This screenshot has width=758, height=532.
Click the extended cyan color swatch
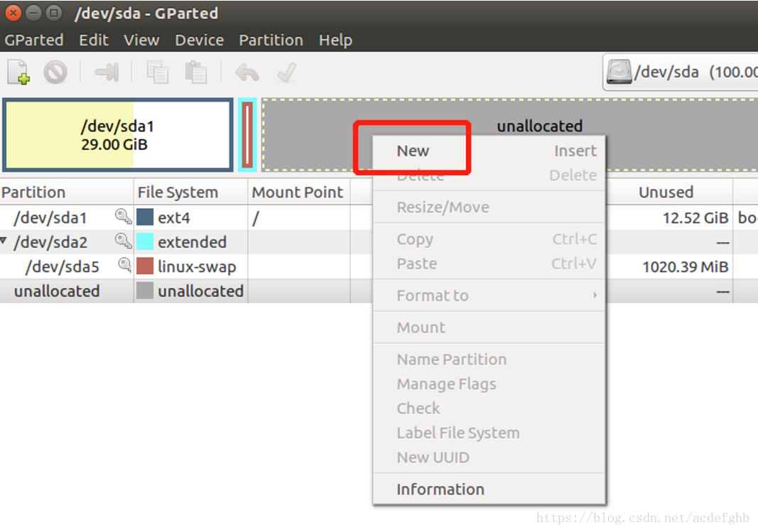pos(144,241)
